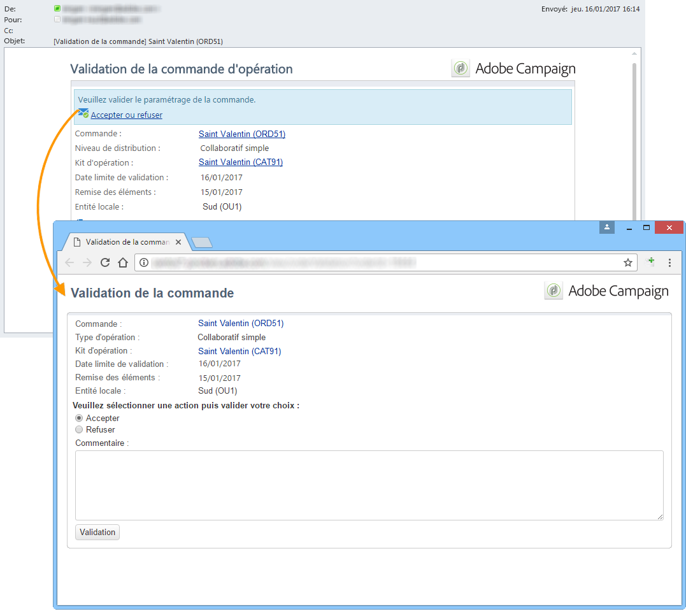The image size is (686, 616).
Task: View site info icon in address bar
Action: coord(144,262)
